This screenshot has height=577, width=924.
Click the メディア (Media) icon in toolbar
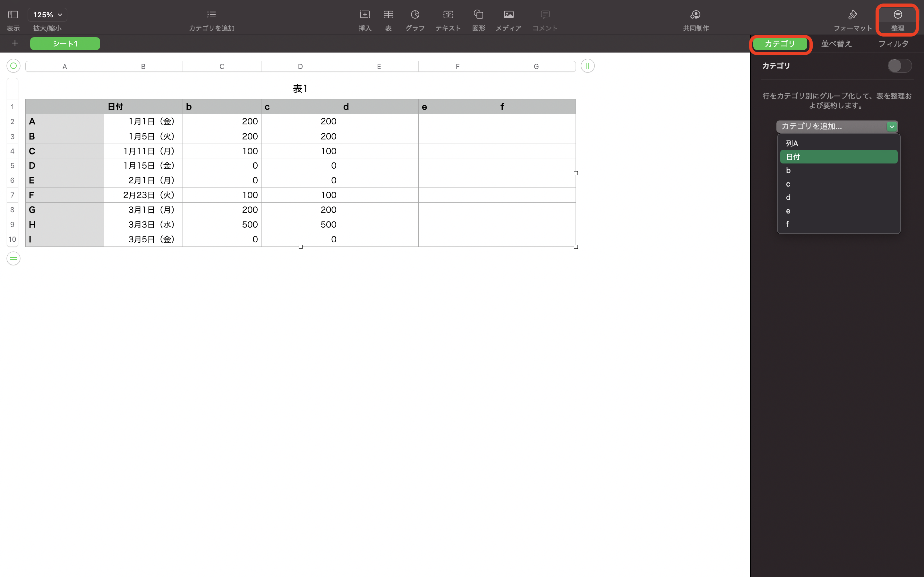click(508, 15)
